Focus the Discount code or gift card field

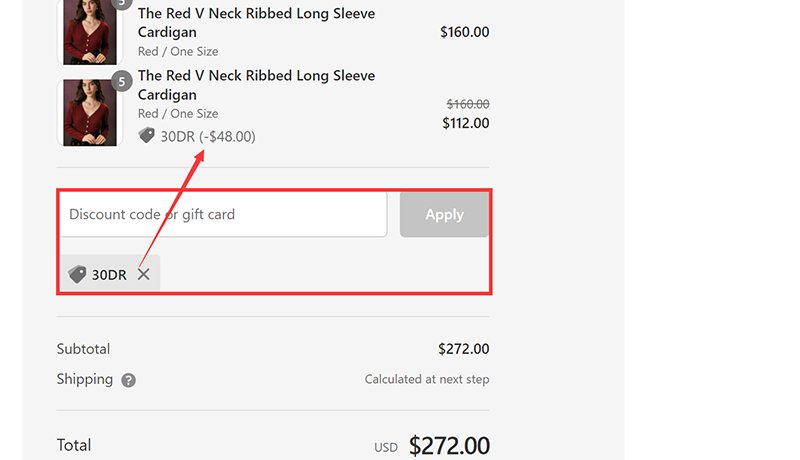pos(222,214)
